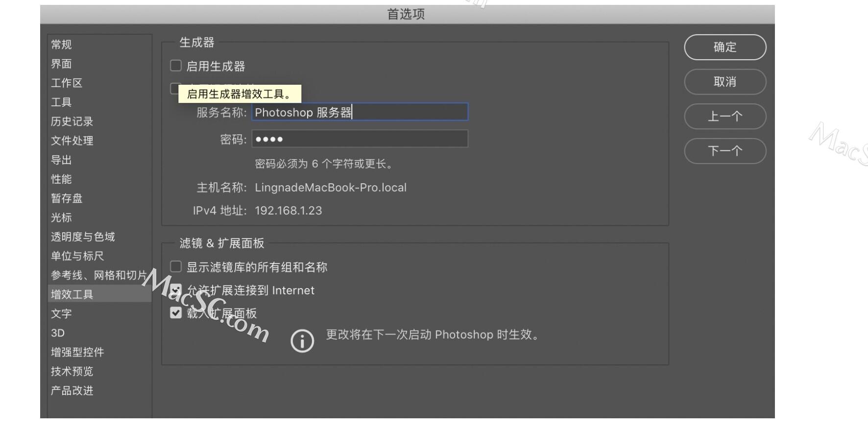Uncheck 允许扩展连接到 Internet checkbox
This screenshot has width=868, height=433.
coord(176,290)
